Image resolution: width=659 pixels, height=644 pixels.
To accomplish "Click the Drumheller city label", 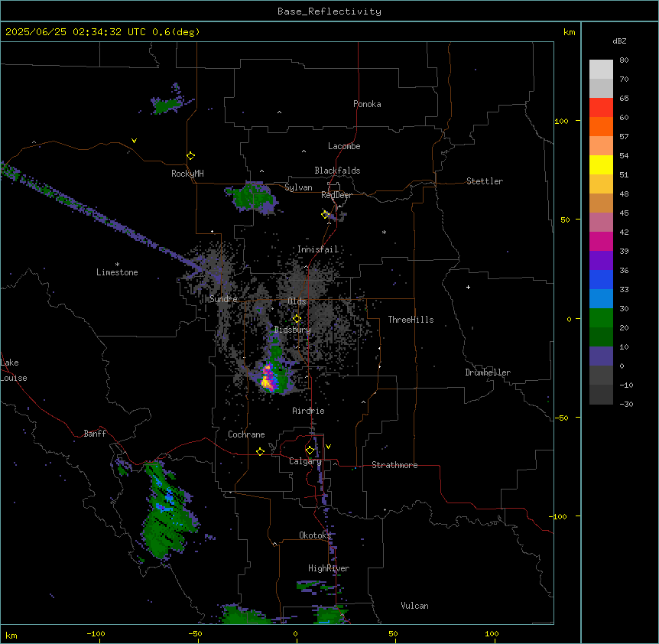I will pyautogui.click(x=488, y=372).
